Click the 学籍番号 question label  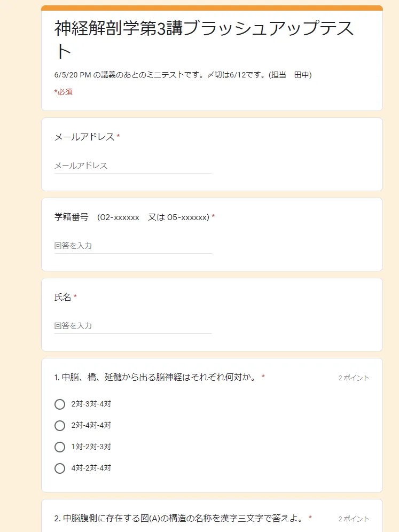pyautogui.click(x=131, y=217)
